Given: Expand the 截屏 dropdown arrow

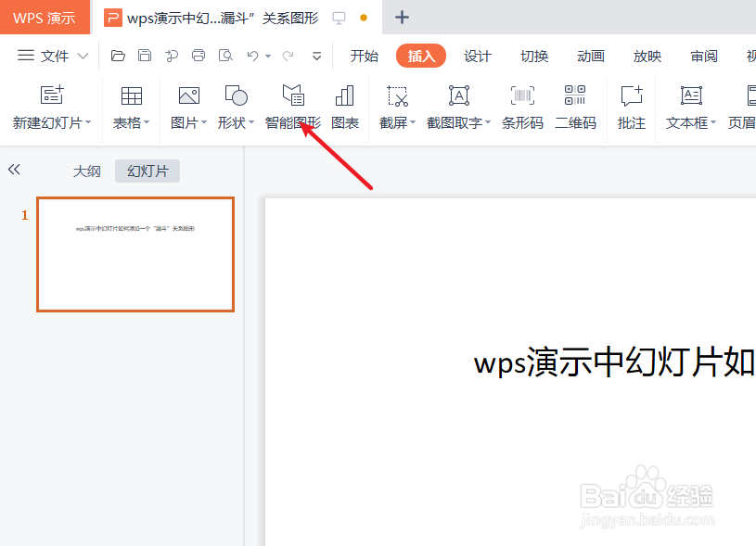Looking at the screenshot, I should pyautogui.click(x=413, y=122).
